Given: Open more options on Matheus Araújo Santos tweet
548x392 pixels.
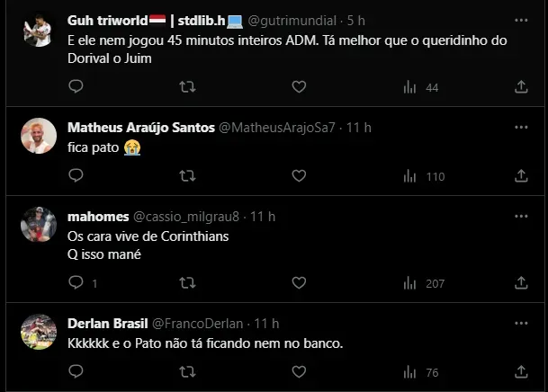Looking at the screenshot, I should [x=521, y=128].
